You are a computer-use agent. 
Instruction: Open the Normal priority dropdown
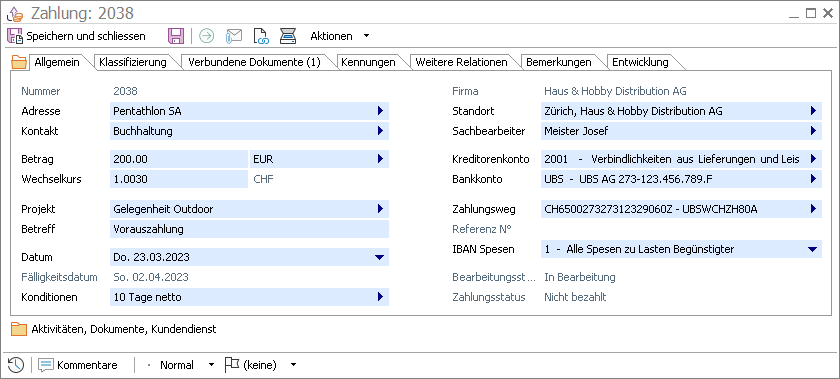(211, 365)
